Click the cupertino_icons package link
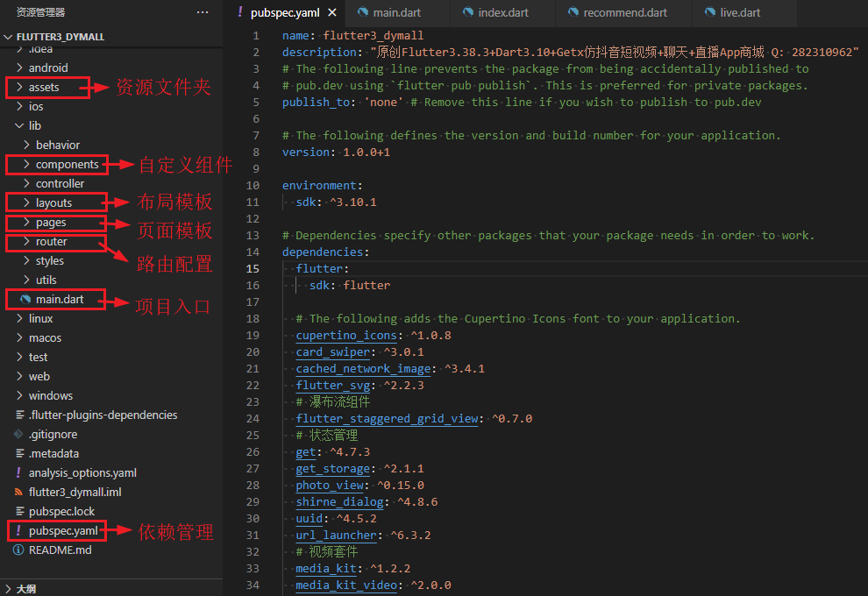This screenshot has height=596, width=868. pos(346,335)
